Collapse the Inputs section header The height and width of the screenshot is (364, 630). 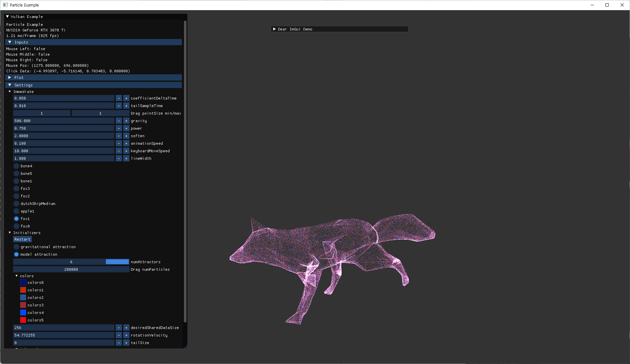pyautogui.click(x=94, y=42)
